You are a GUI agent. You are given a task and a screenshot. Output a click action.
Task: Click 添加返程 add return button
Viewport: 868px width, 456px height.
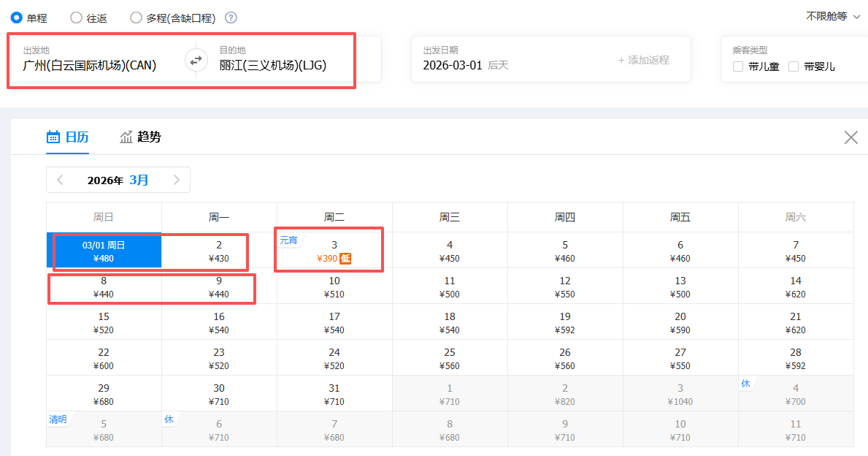point(643,60)
